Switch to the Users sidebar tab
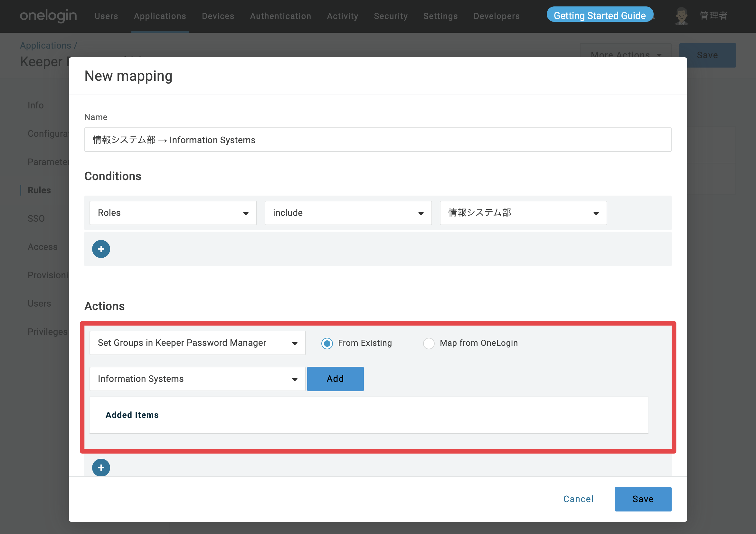The height and width of the screenshot is (534, 756). (x=39, y=303)
